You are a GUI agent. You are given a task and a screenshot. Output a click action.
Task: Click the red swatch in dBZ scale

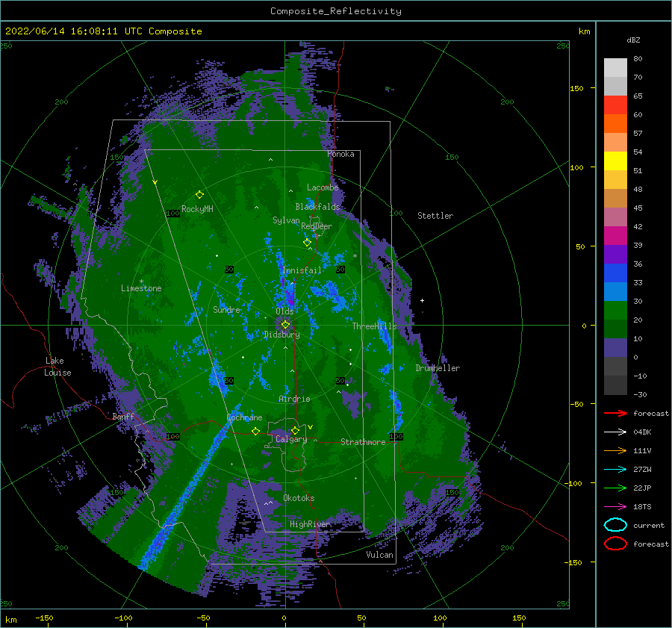[x=615, y=105]
